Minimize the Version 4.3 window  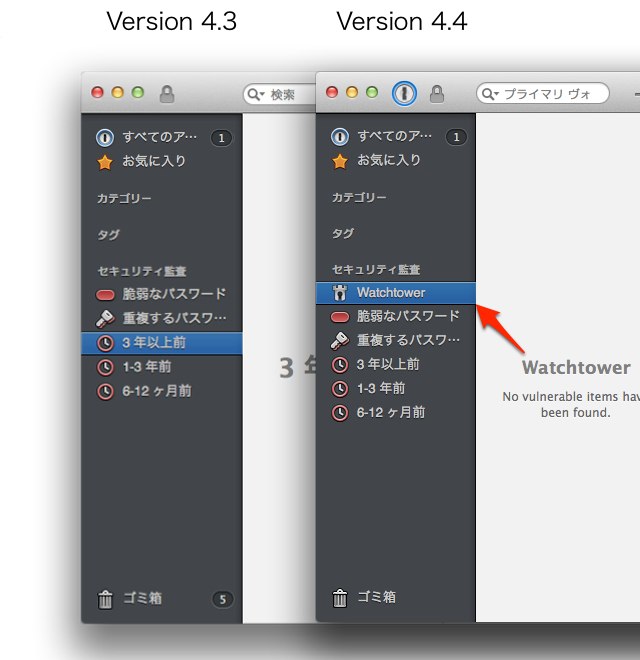(x=117, y=93)
